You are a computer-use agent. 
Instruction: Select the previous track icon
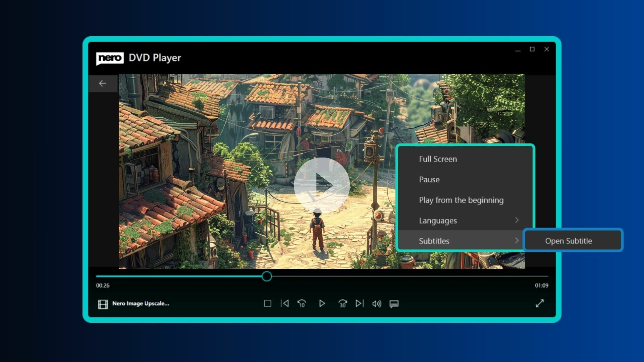(285, 303)
